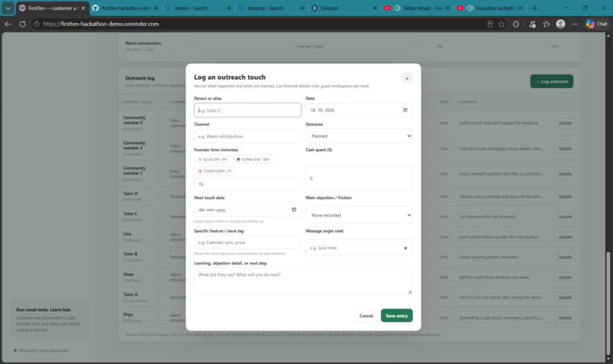Click Update for Tutor D row
613x364 pixels.
[x=565, y=197]
